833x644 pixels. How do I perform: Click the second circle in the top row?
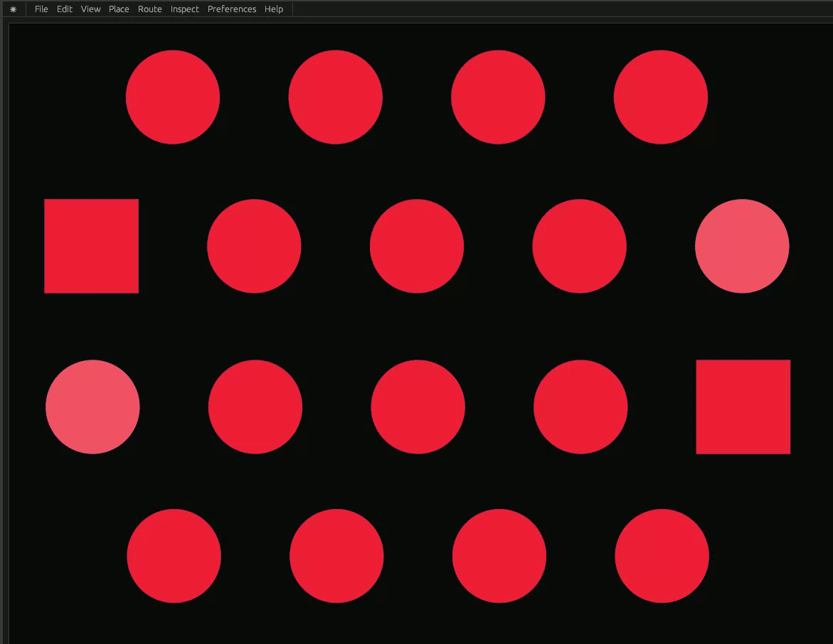click(x=335, y=97)
